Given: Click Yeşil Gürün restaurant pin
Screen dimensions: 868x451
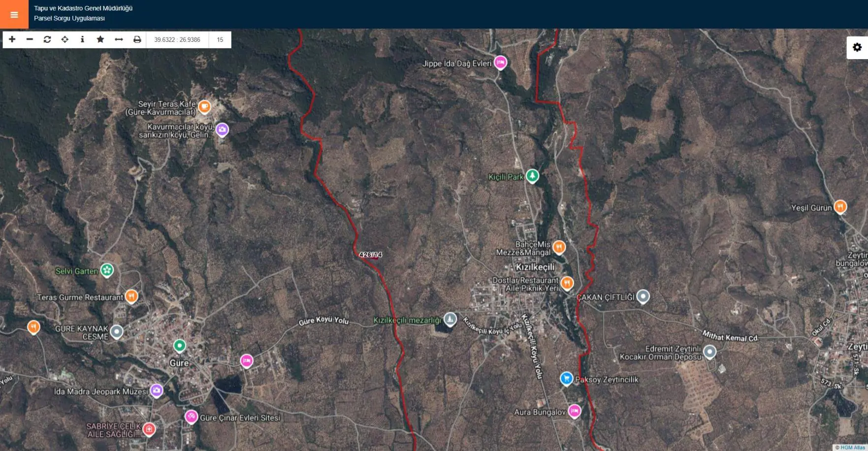Looking at the screenshot, I should point(840,206).
